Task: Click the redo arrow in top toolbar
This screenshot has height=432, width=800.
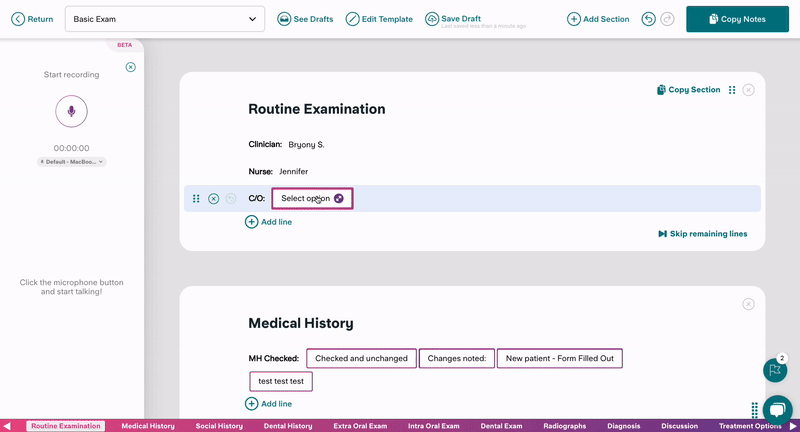Action: [667, 19]
